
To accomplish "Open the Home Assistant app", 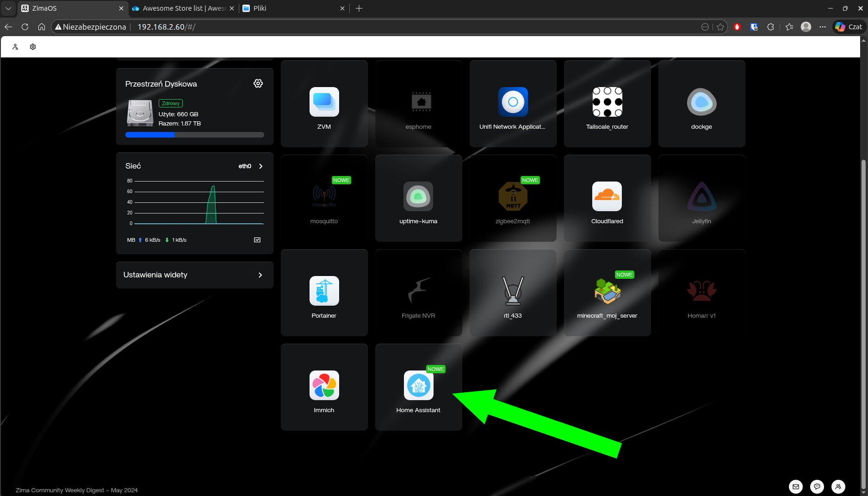I will coord(418,386).
